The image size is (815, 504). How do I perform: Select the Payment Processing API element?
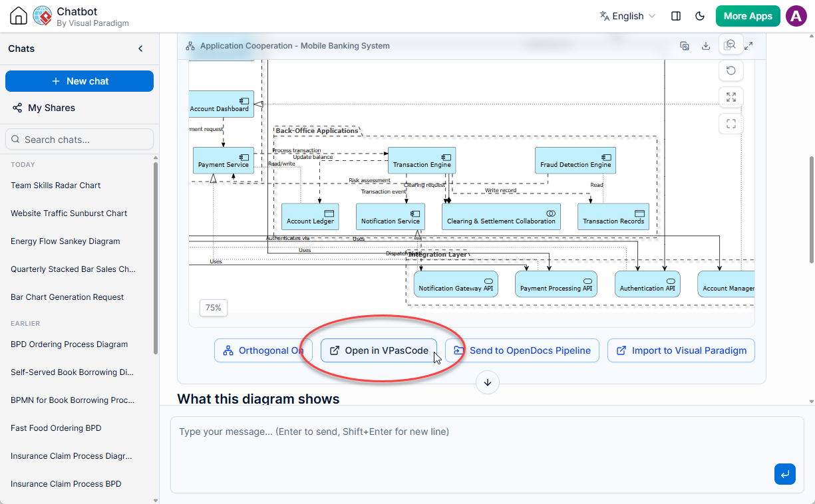click(x=556, y=284)
